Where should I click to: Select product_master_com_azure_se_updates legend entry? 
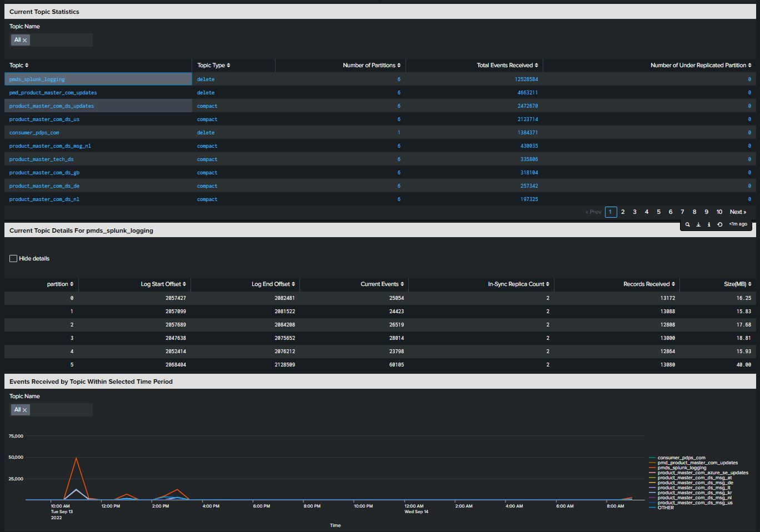[x=703, y=473]
